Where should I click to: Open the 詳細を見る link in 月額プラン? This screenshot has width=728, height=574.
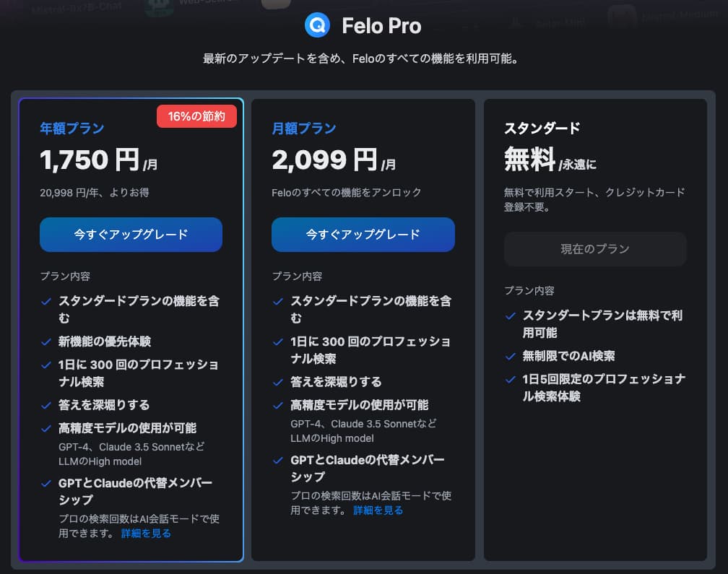point(378,510)
